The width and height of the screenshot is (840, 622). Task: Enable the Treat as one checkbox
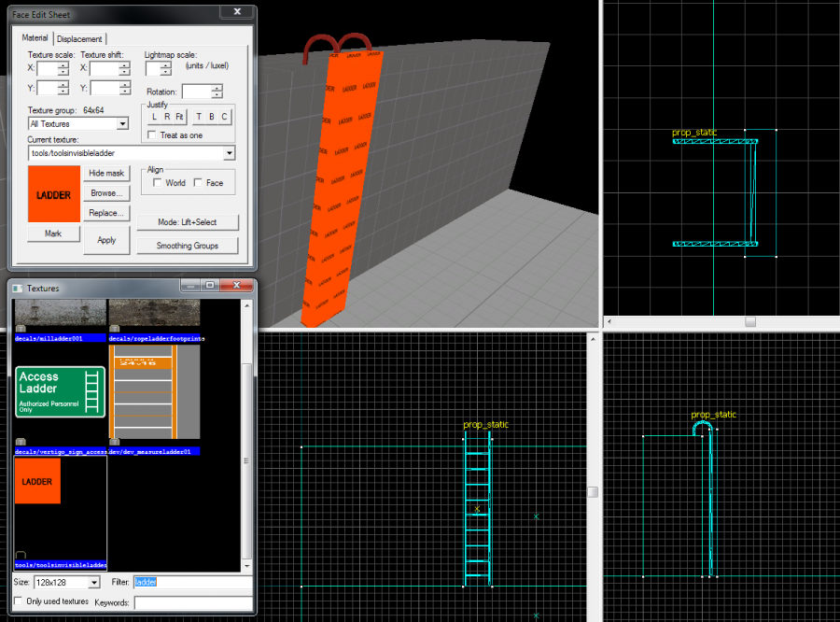coord(153,135)
